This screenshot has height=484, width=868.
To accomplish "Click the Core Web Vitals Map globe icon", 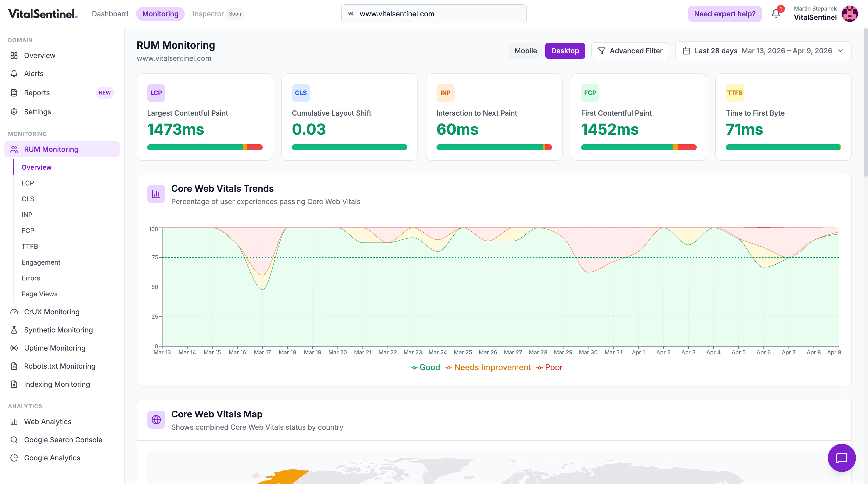I will (156, 420).
